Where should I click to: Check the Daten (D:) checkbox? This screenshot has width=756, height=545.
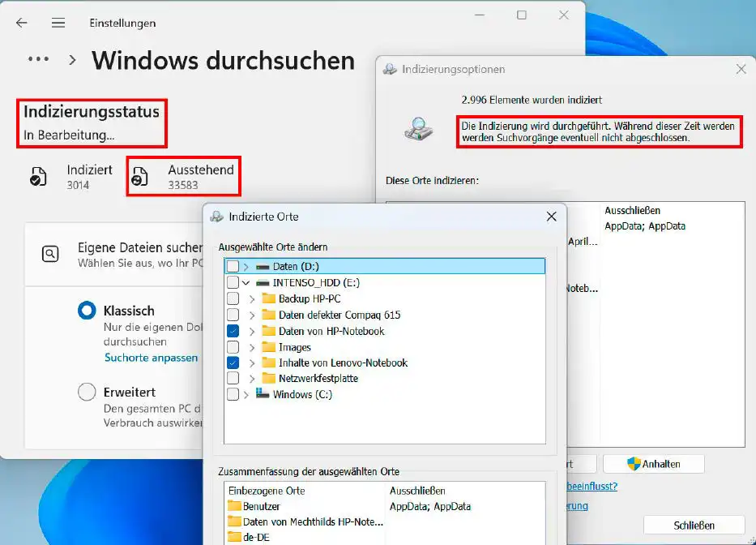point(232,266)
